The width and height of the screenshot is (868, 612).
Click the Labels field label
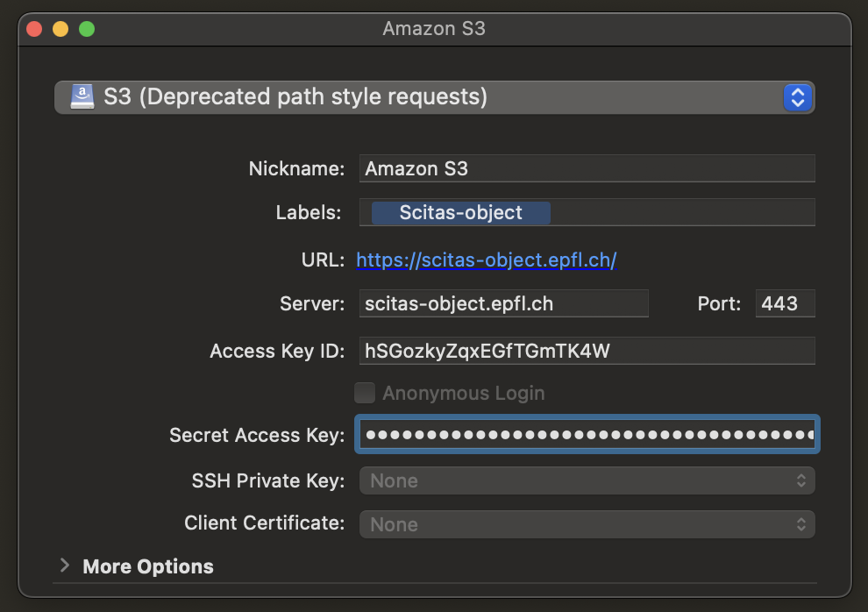pos(309,212)
